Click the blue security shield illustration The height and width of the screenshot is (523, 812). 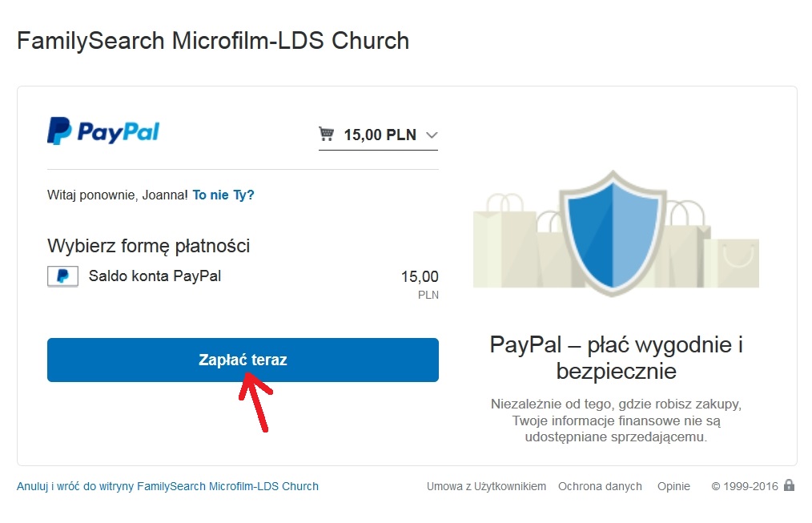point(613,232)
